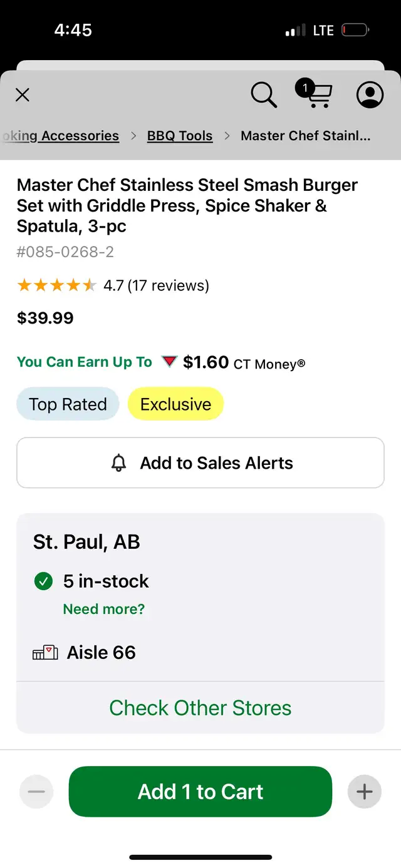
Task: Increase quantity with the plus button
Action: [x=364, y=792]
